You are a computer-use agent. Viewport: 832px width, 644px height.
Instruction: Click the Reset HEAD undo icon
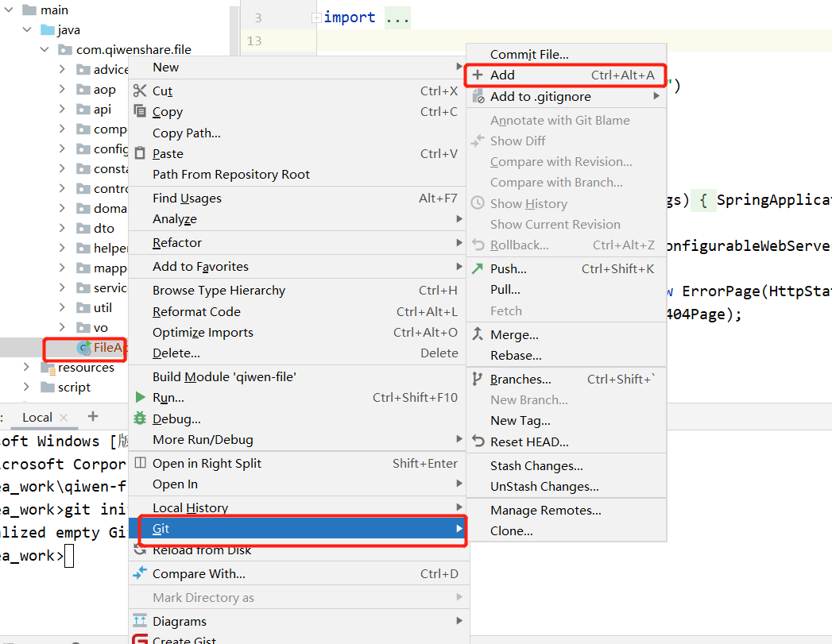[478, 441]
